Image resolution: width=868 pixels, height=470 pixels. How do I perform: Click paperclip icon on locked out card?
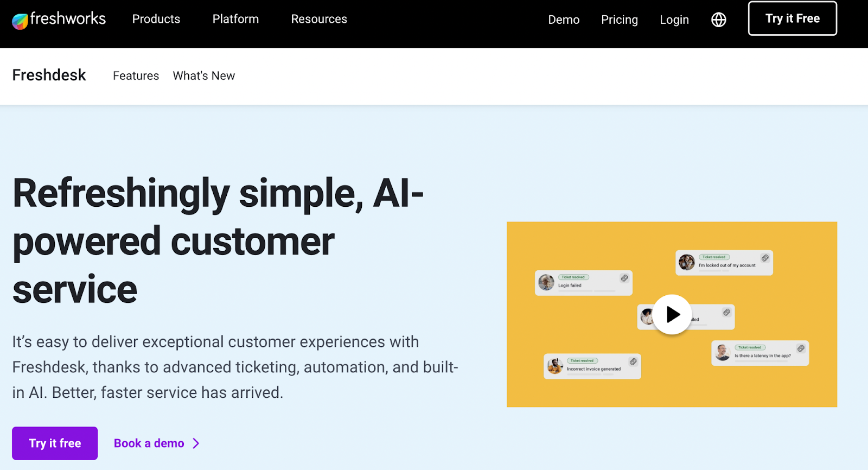[765, 258]
